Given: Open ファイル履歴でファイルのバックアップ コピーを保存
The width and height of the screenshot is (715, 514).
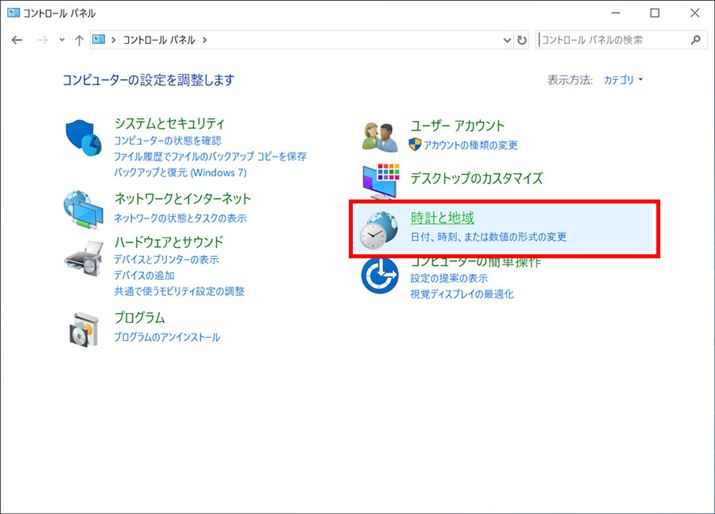Looking at the screenshot, I should [210, 156].
